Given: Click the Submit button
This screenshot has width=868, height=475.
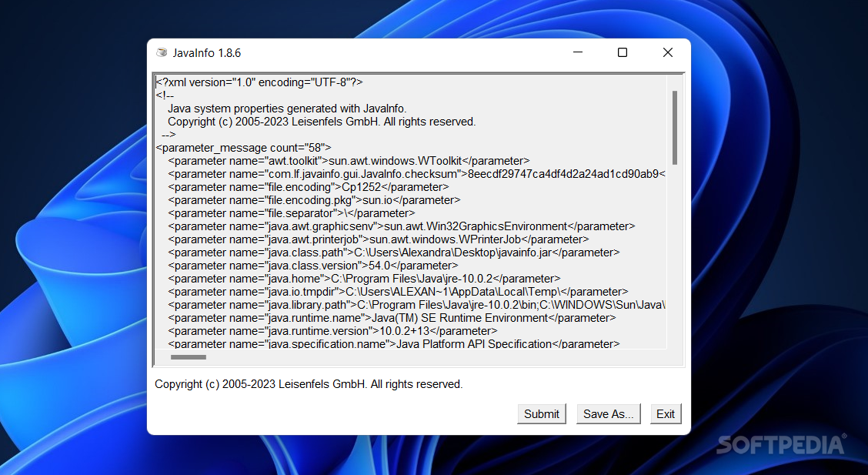Looking at the screenshot, I should 542,414.
